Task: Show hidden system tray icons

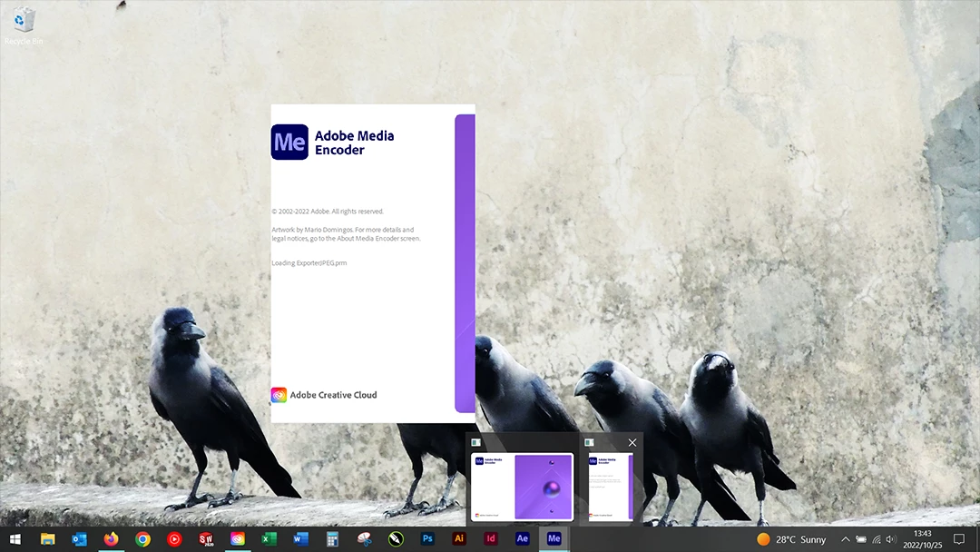Action: (x=845, y=539)
